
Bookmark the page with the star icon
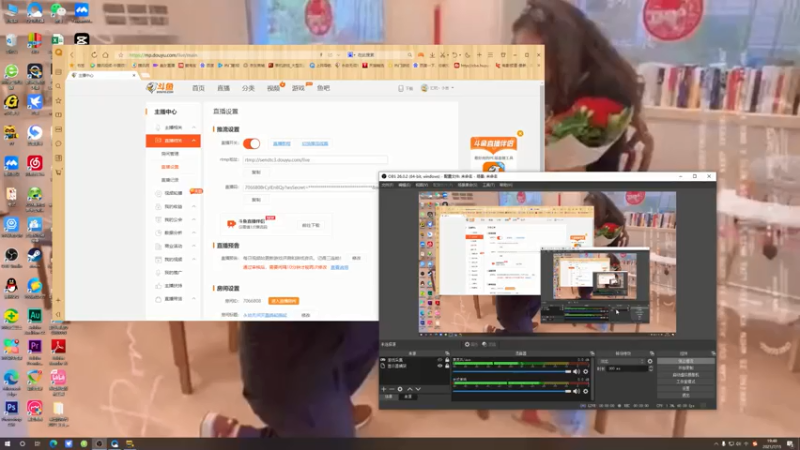(120, 55)
